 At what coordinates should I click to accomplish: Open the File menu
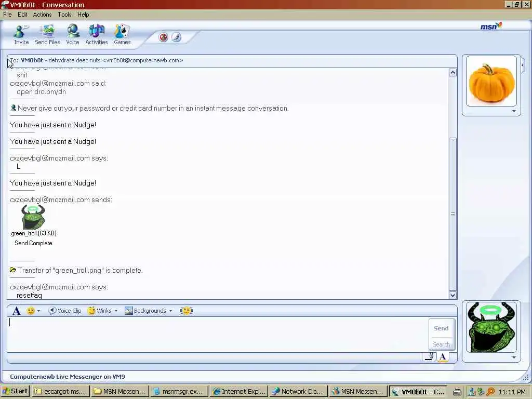7,14
